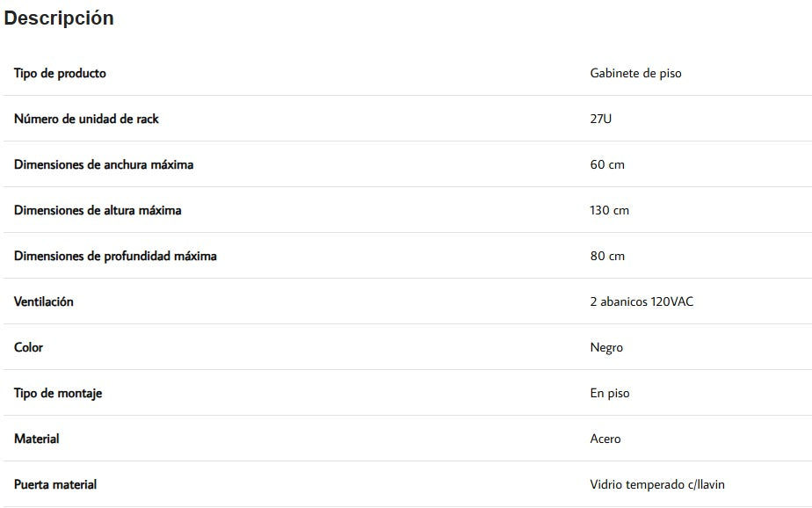
Task: Click the Color row label
Action: (x=28, y=347)
